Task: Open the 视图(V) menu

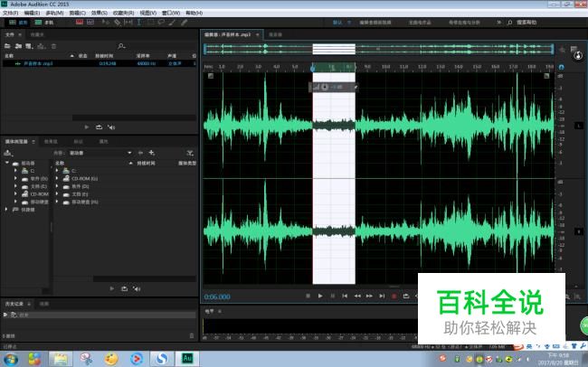Action: click(x=147, y=13)
